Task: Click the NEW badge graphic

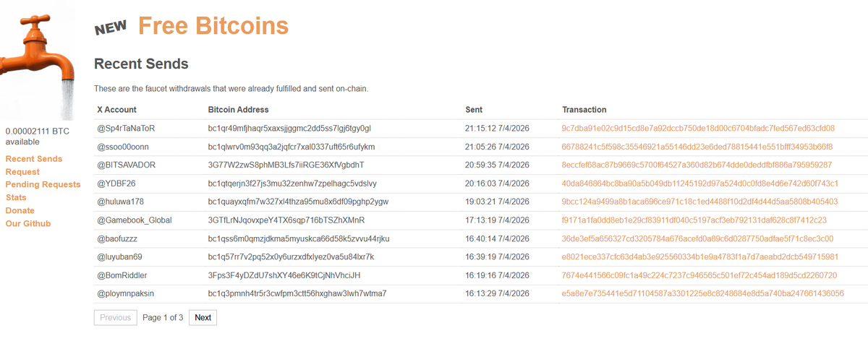Action: (x=111, y=27)
